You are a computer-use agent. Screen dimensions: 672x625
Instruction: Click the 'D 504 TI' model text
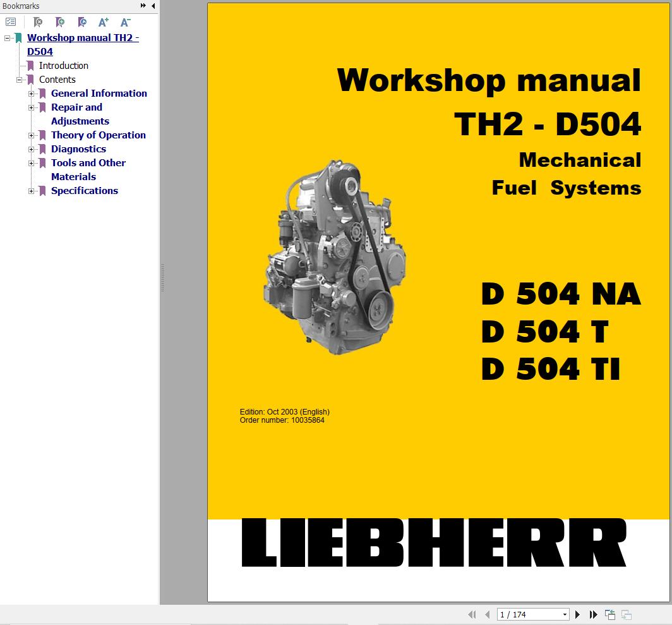pyautogui.click(x=550, y=369)
